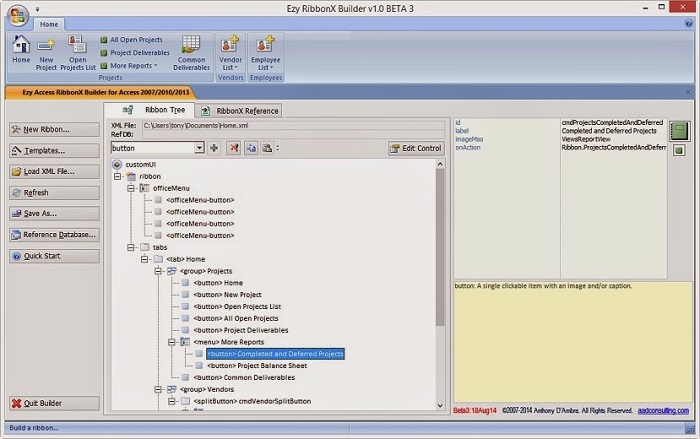Screen dimensions: 700x439
Task: Click the onAction attribute label
Action: pos(468,147)
